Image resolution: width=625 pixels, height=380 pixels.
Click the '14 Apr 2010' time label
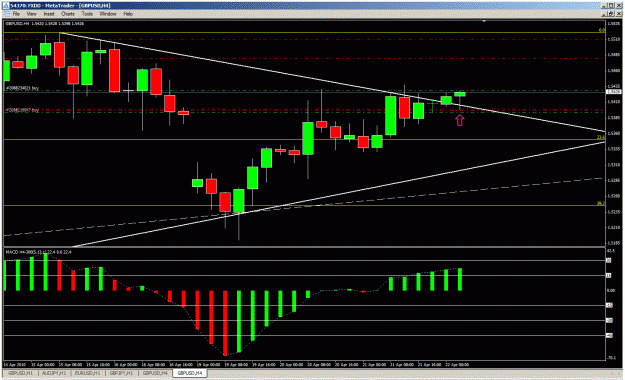[x=14, y=364]
